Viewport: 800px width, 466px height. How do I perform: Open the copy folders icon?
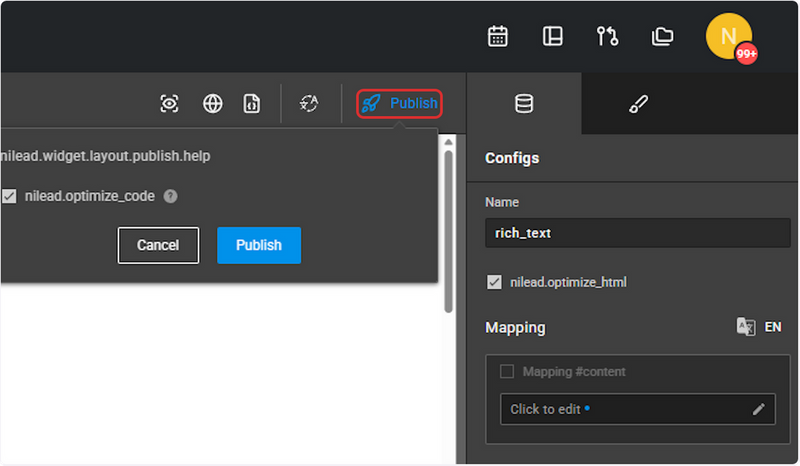[x=662, y=36]
